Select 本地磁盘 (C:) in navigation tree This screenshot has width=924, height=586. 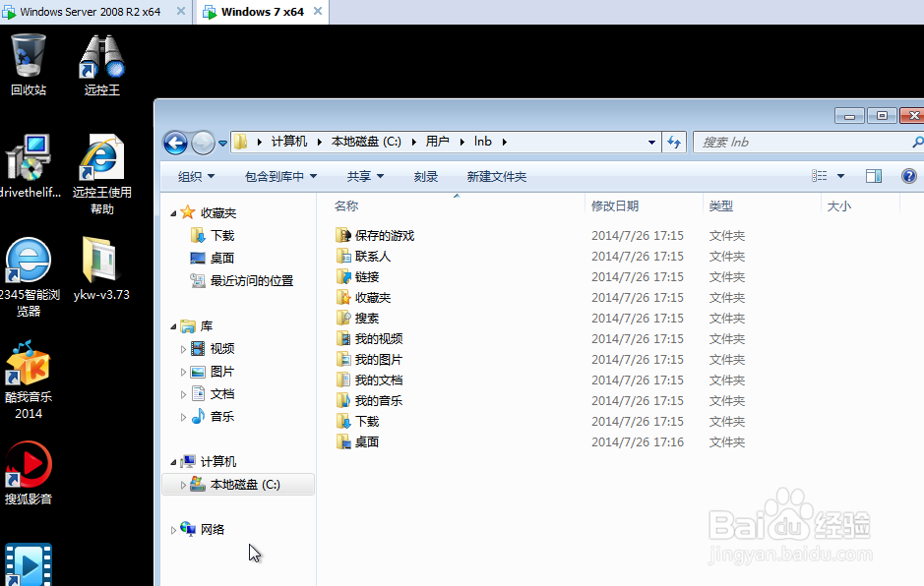[238, 484]
